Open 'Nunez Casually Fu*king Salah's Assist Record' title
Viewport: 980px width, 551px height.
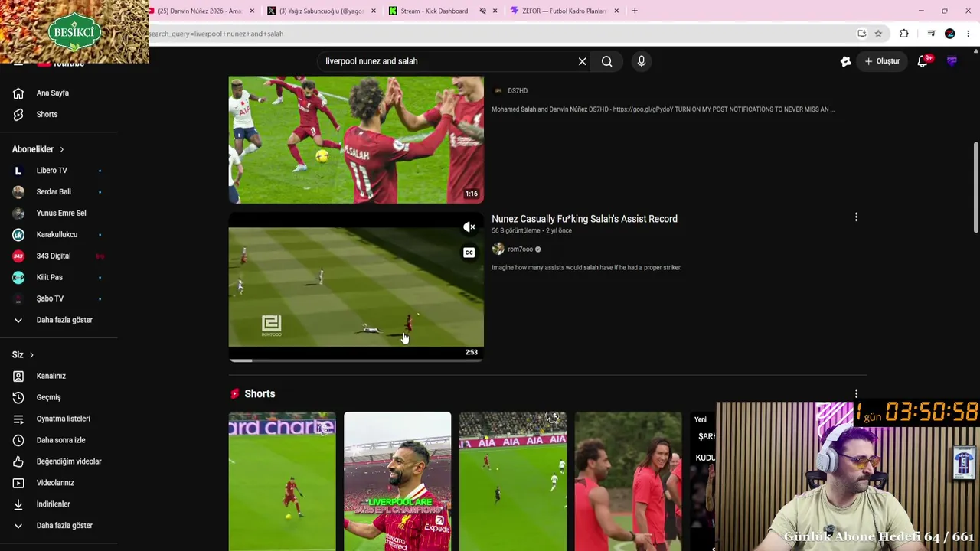point(584,219)
